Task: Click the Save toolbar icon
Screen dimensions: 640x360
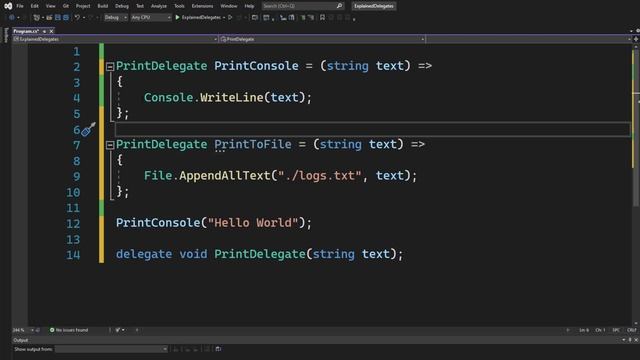Action: 58,18
